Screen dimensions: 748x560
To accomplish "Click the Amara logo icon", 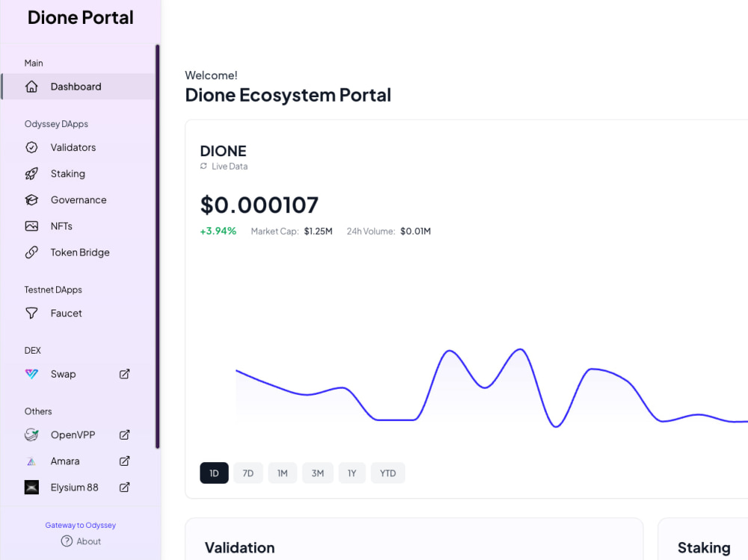I will (x=31, y=461).
